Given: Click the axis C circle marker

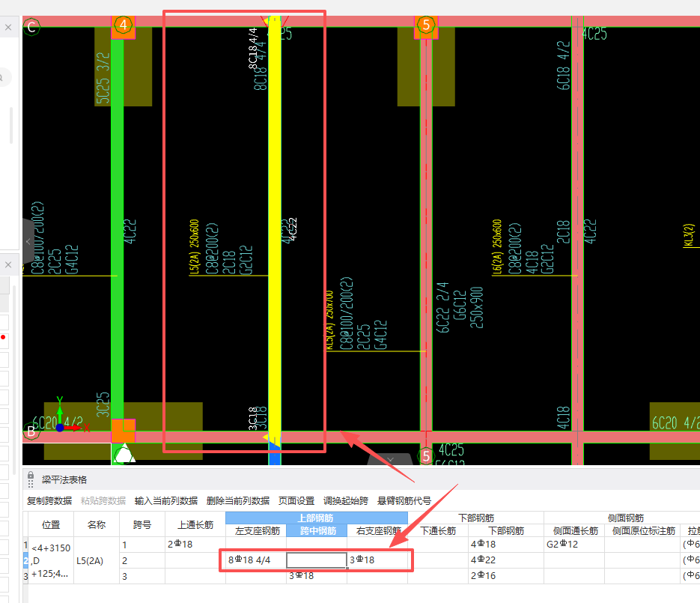Looking at the screenshot, I should pyautogui.click(x=31, y=27).
